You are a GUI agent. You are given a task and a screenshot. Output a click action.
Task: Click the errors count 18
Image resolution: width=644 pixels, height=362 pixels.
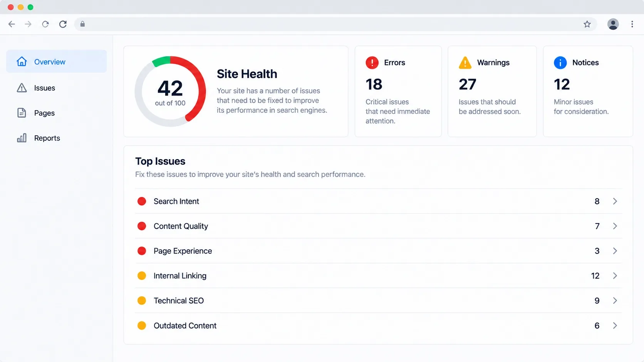coord(374,84)
